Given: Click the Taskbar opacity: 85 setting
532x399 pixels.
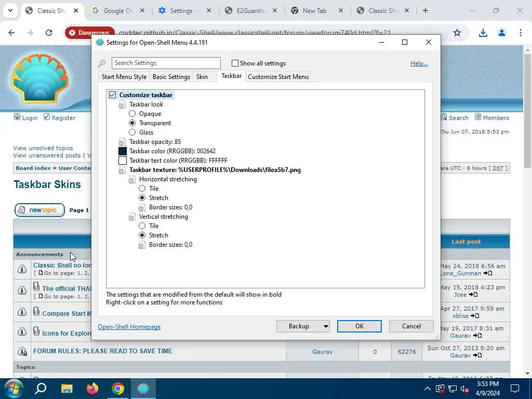Looking at the screenshot, I should [155, 142].
